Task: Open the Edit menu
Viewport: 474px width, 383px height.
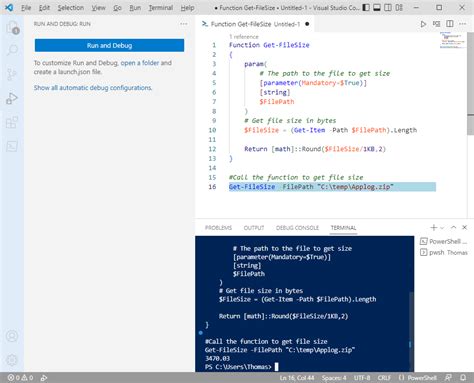Action: (44, 8)
